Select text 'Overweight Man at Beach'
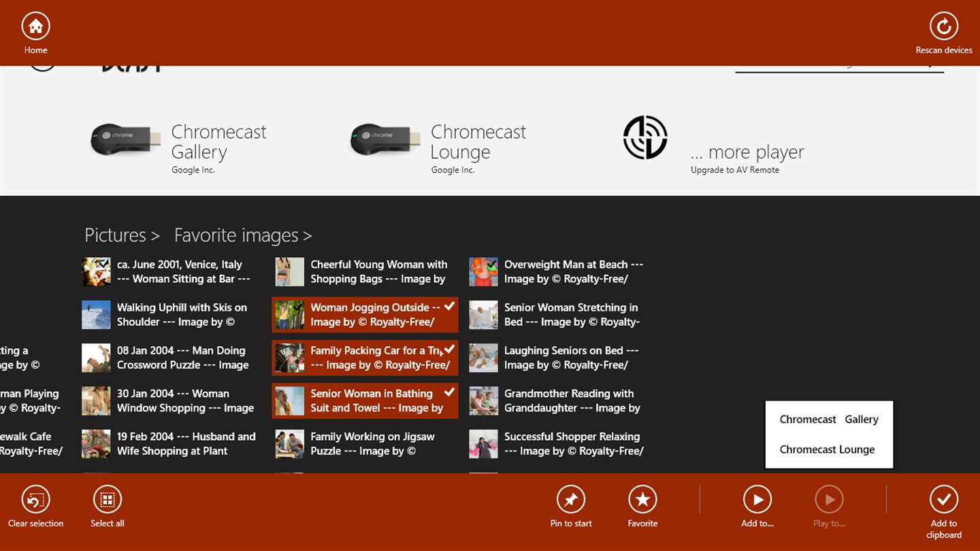 click(566, 265)
